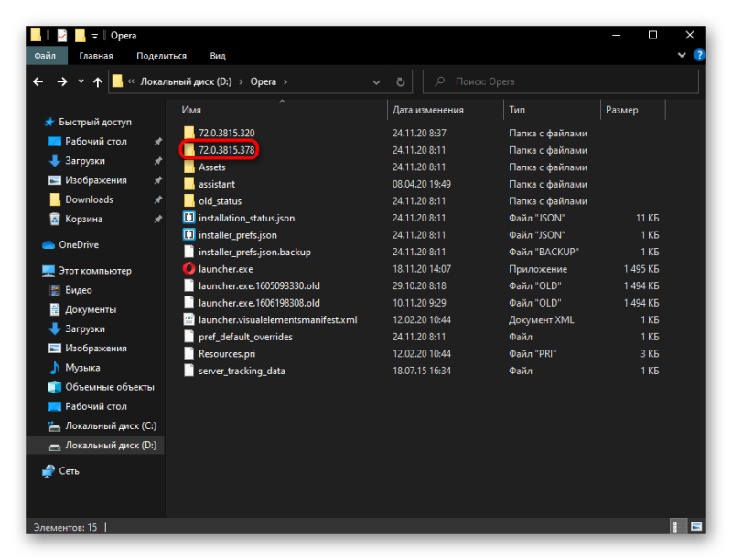Go up one folder level
This screenshot has width=732, height=560.
(x=97, y=82)
